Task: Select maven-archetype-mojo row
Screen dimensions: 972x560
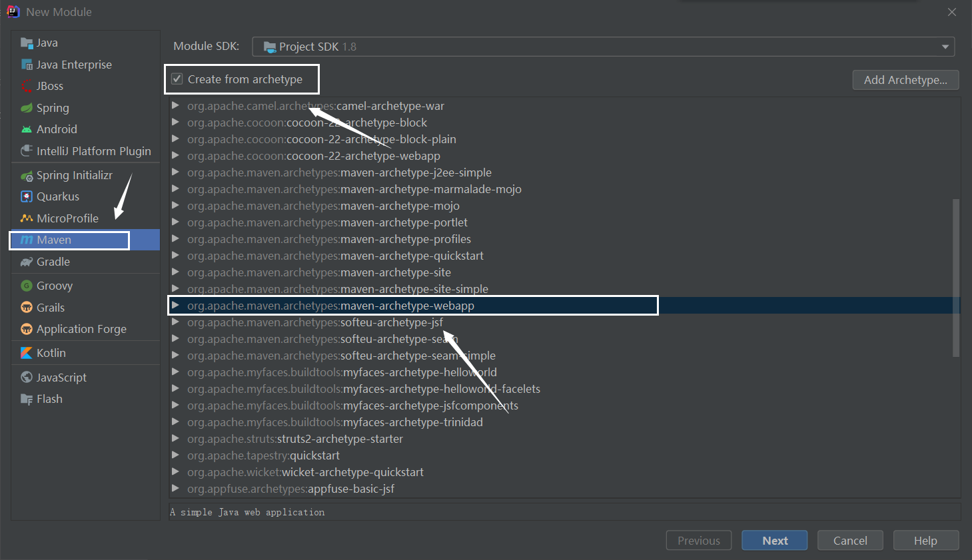Action: tap(564, 206)
